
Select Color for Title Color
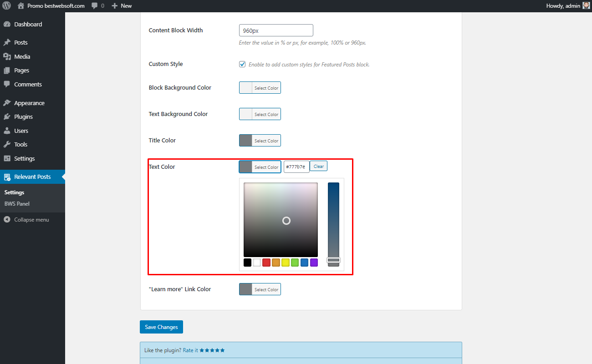(x=260, y=141)
